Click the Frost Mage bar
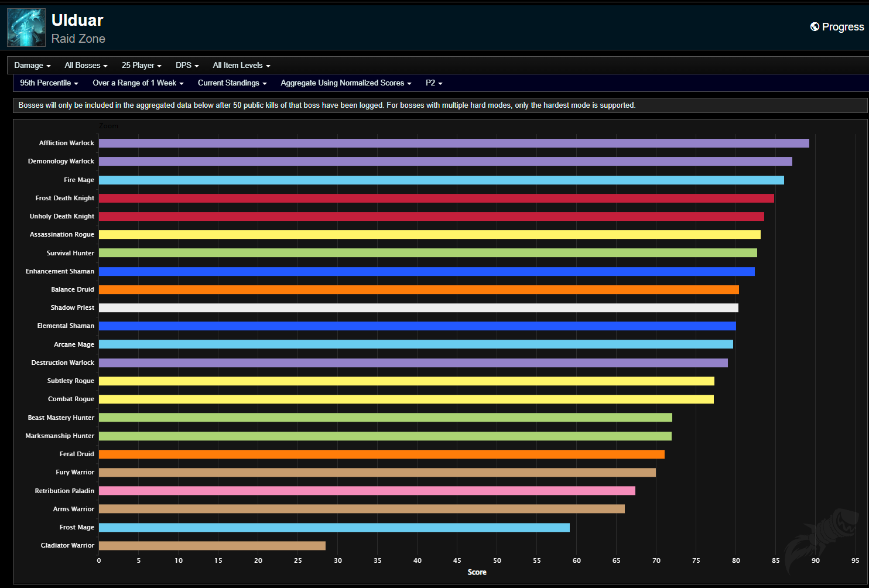The width and height of the screenshot is (869, 588). pos(334,527)
